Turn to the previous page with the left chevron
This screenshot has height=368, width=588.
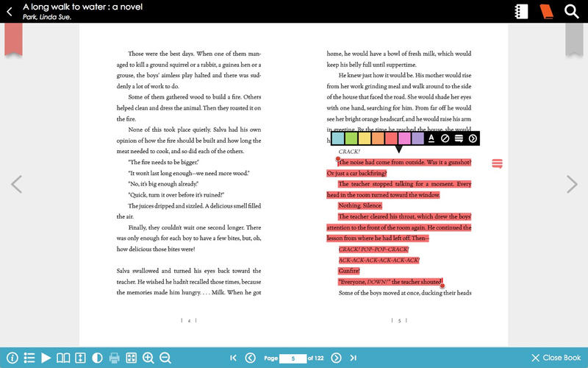(x=16, y=184)
